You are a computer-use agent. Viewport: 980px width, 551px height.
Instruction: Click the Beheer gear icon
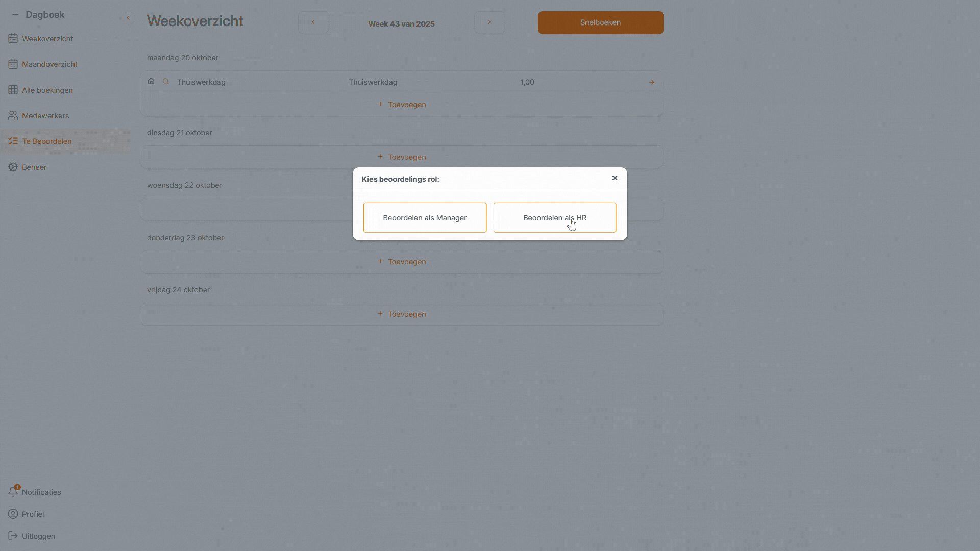(13, 167)
